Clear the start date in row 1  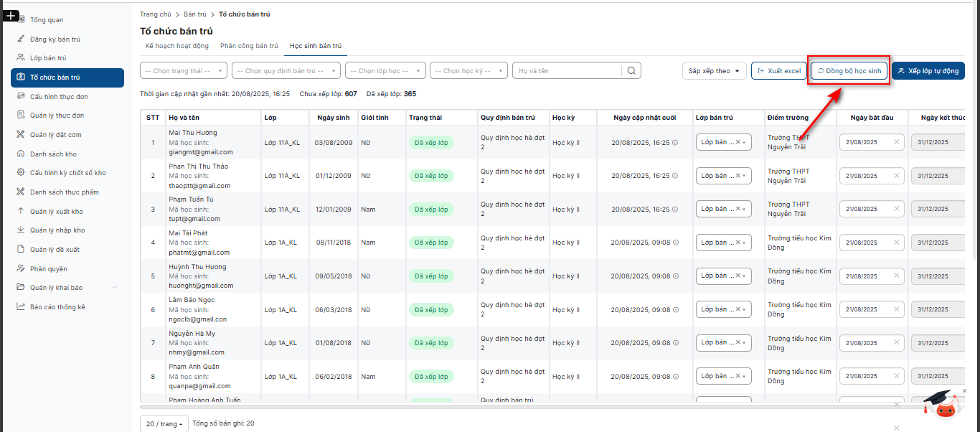tap(896, 142)
